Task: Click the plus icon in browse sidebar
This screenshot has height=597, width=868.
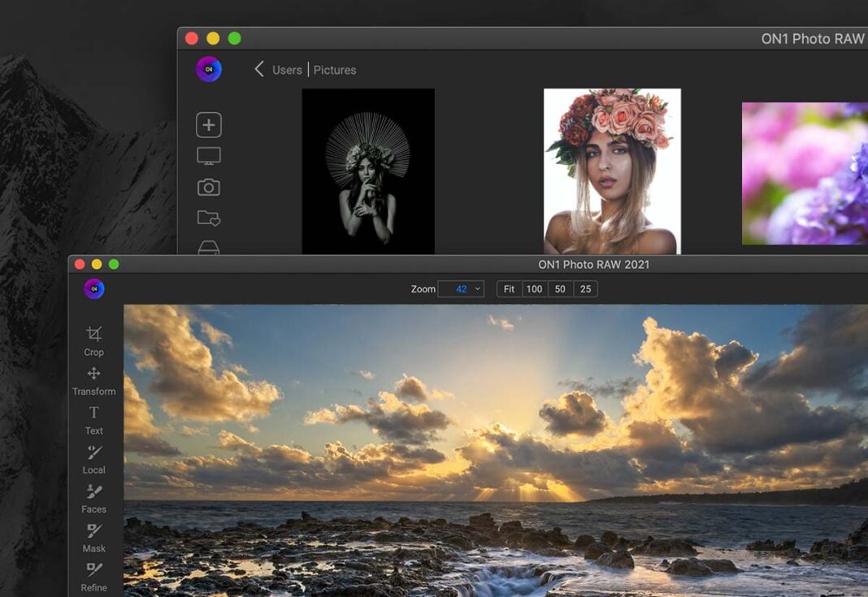Action: point(209,125)
